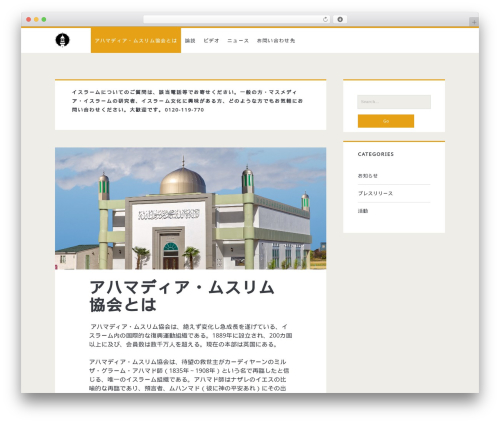Open the プレスリリース category link
Viewport: 500px width, 423px height.
(375, 193)
